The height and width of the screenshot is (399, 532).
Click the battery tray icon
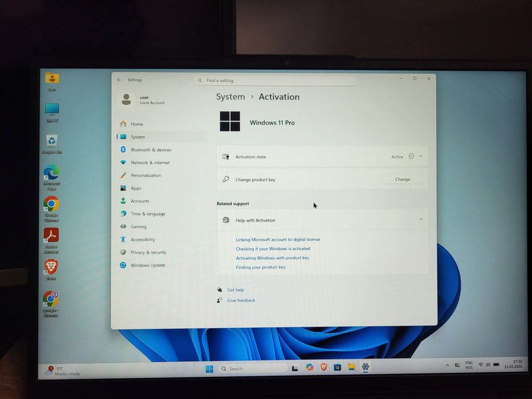(x=496, y=364)
